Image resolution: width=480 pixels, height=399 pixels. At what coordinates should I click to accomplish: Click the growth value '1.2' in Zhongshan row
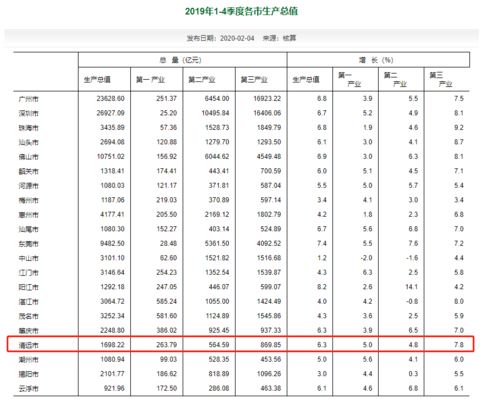322,258
